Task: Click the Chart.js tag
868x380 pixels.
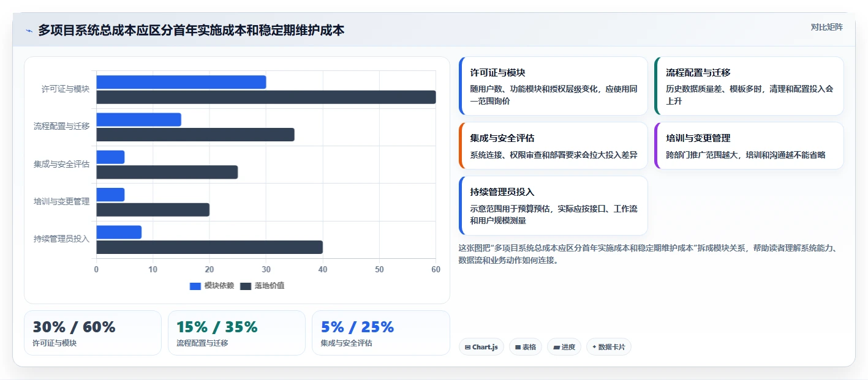Action: click(x=481, y=347)
